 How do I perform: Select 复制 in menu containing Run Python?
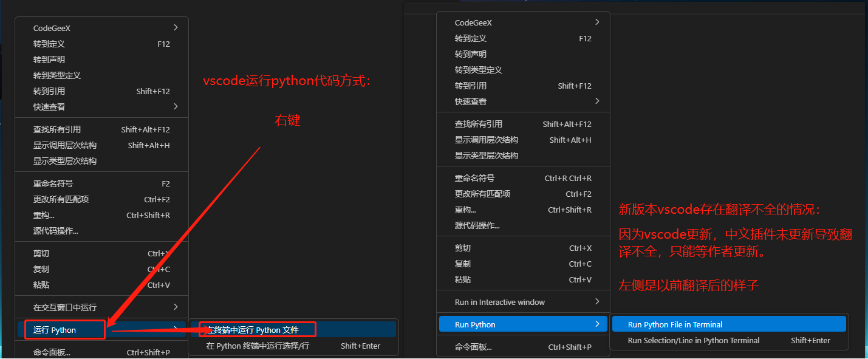(x=523, y=264)
